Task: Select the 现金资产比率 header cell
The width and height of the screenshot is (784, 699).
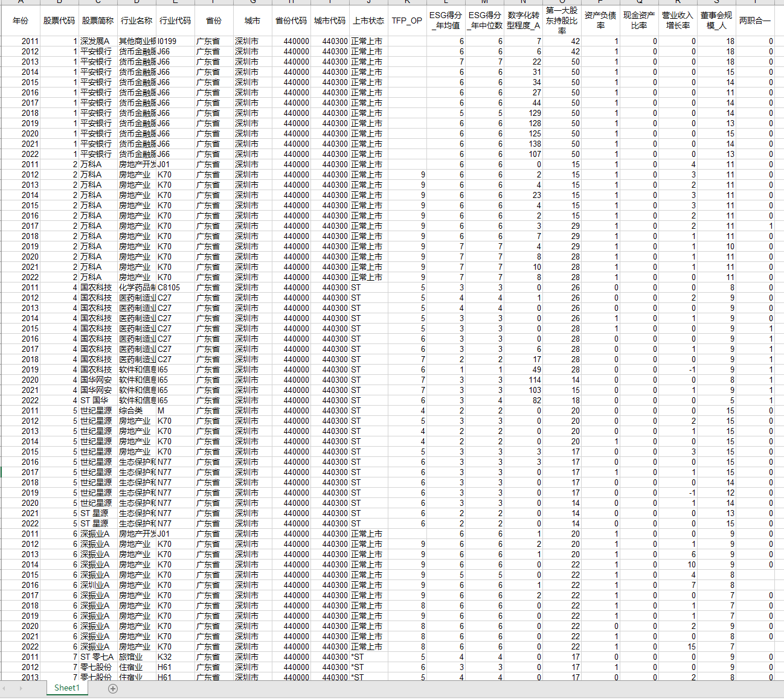Action: (639, 21)
